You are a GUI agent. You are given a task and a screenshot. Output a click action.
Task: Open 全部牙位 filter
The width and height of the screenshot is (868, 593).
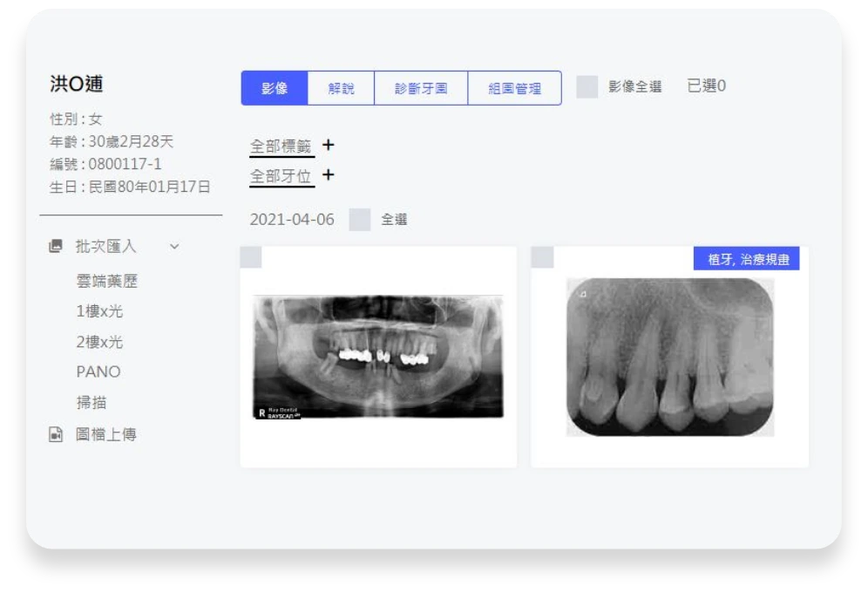tap(281, 176)
